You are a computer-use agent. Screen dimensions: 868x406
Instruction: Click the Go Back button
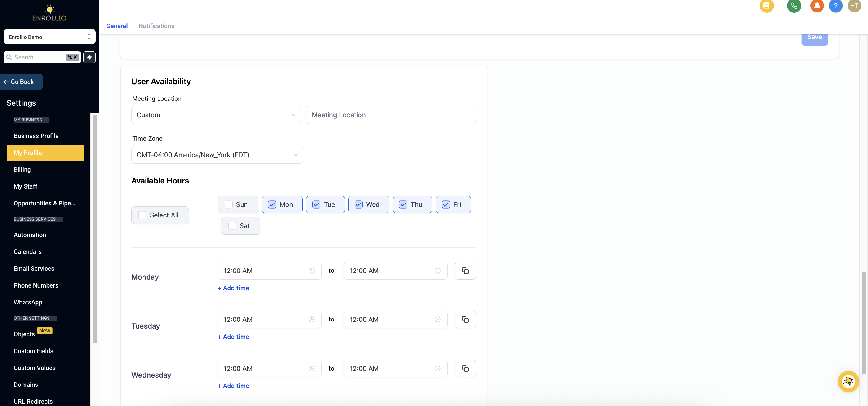21,82
